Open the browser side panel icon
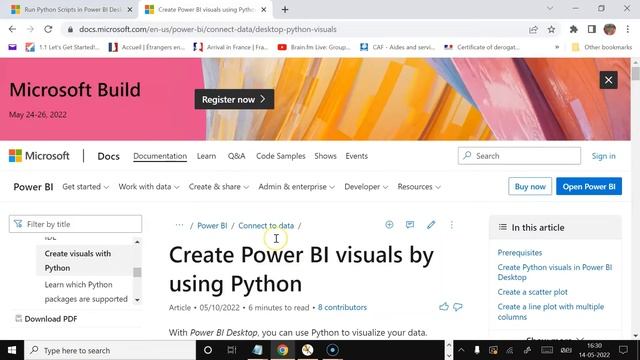640x360 pixels. [591, 29]
